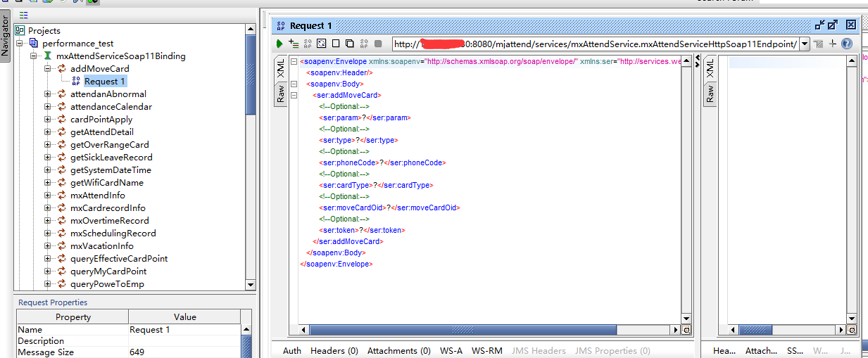The height and width of the screenshot is (358, 868).
Task: Fold the ser:addMoveCard element
Action: click(294, 95)
